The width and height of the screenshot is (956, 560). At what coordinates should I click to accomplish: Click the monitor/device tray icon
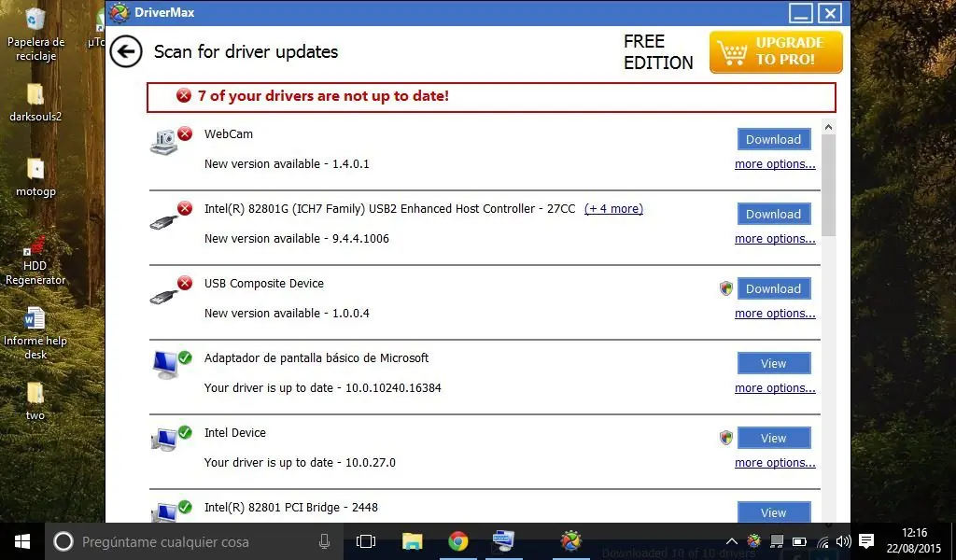tap(777, 541)
